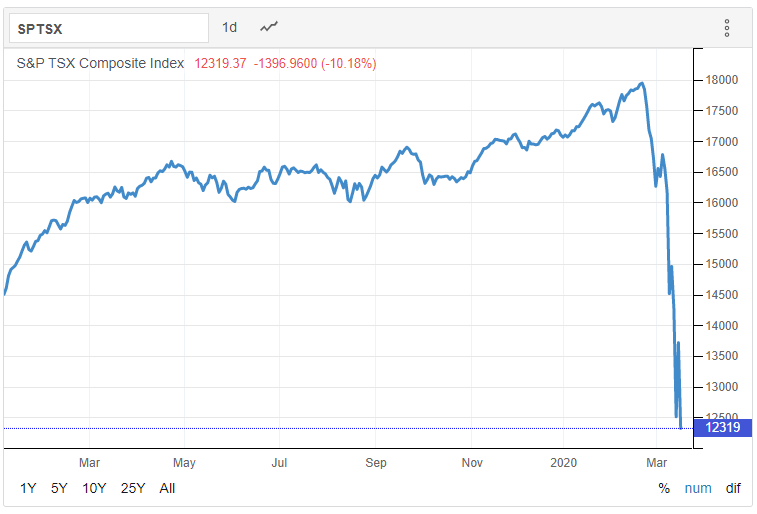Click the -1396.9600 change value
Screen dimensions: 757x514
point(285,64)
